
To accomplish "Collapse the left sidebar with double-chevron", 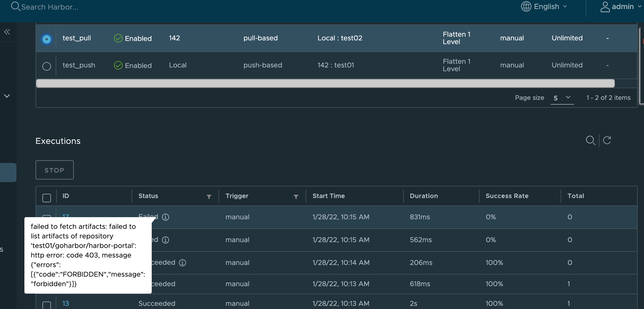I will [x=7, y=32].
